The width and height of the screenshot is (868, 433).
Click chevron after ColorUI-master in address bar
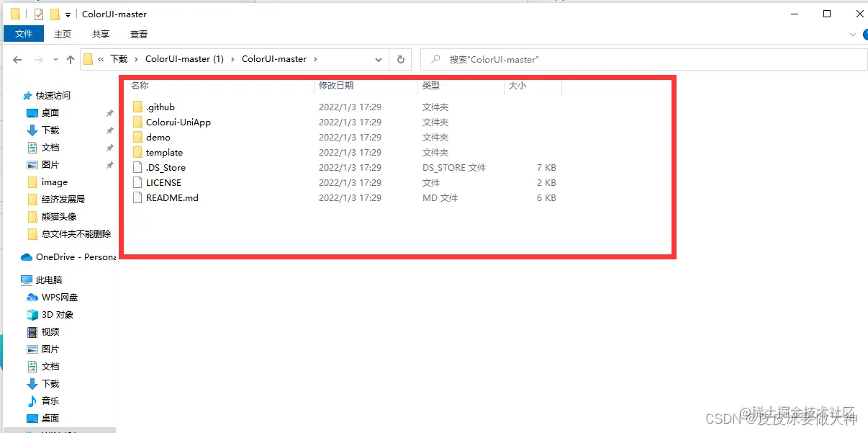click(315, 60)
